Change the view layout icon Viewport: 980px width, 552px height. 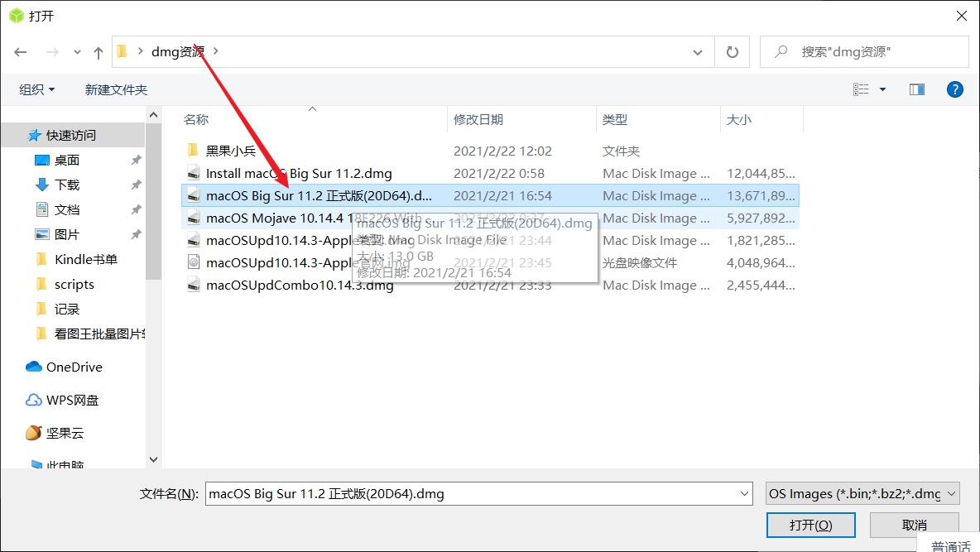(x=861, y=89)
